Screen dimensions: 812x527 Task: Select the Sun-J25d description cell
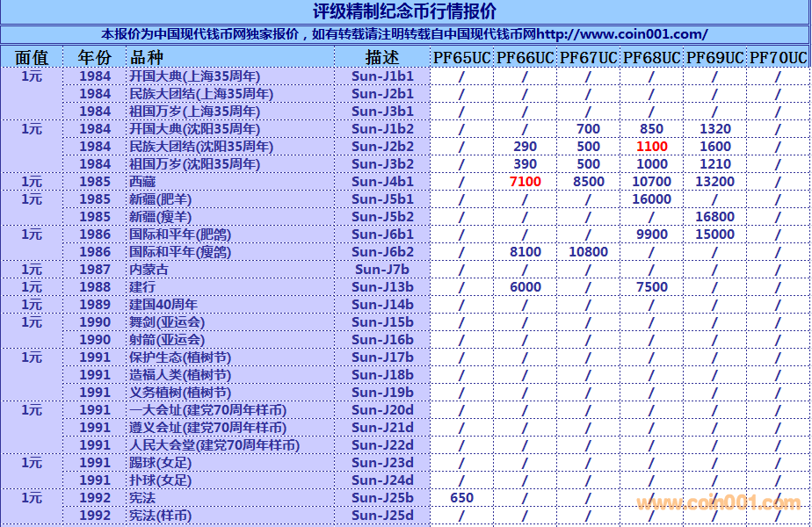click(382, 516)
